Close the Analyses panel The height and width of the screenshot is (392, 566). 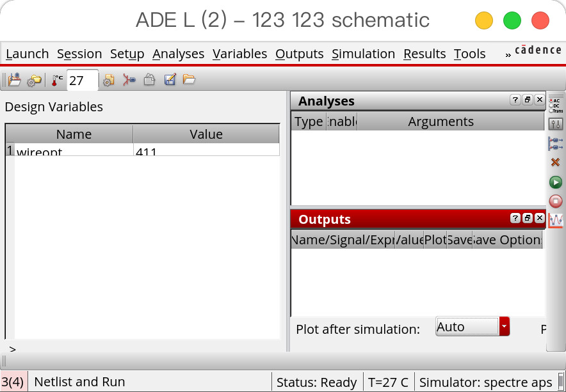point(540,100)
